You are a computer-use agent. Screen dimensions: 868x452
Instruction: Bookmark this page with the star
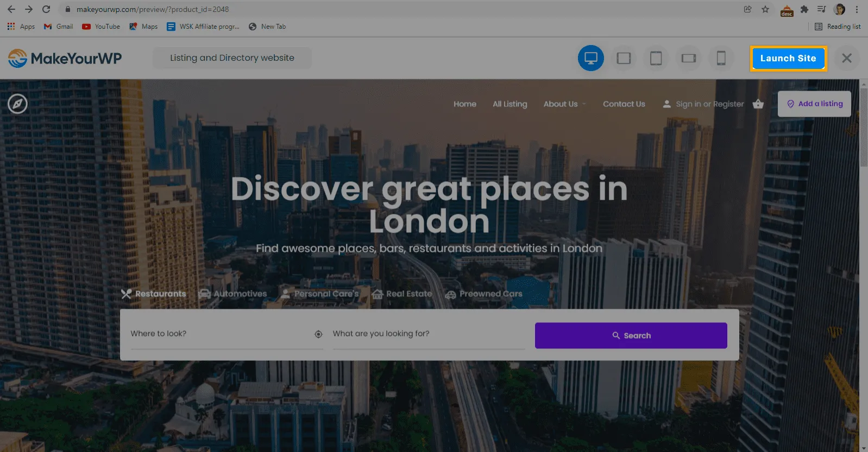(x=765, y=9)
